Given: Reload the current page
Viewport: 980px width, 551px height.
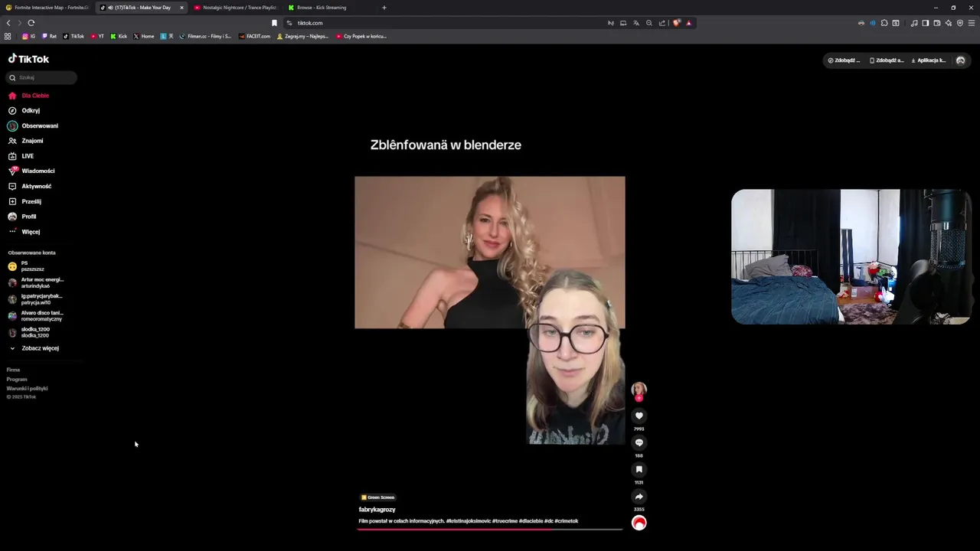Looking at the screenshot, I should point(31,23).
